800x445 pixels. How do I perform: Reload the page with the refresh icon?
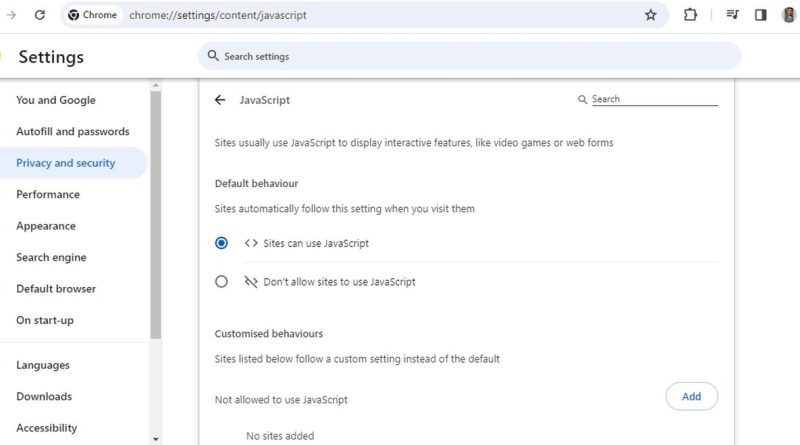pos(40,15)
